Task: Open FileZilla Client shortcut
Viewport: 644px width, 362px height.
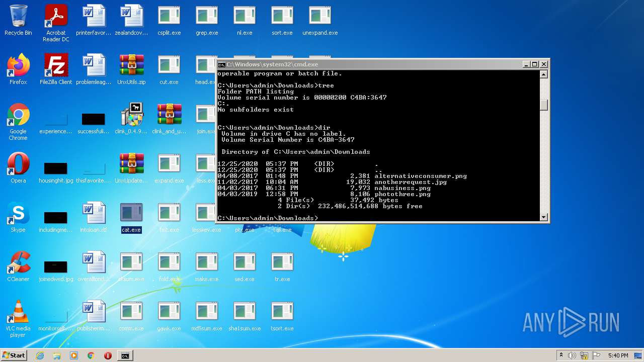Action: [56, 69]
